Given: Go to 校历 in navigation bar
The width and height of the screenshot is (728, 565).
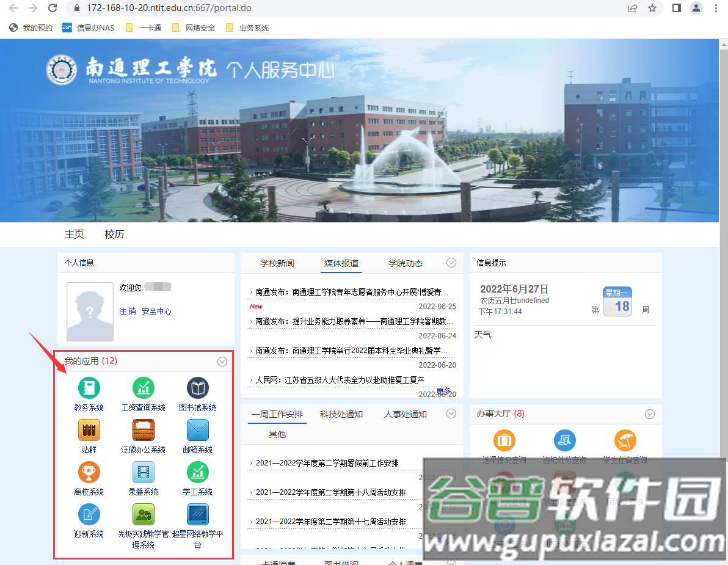Looking at the screenshot, I should click(114, 235).
